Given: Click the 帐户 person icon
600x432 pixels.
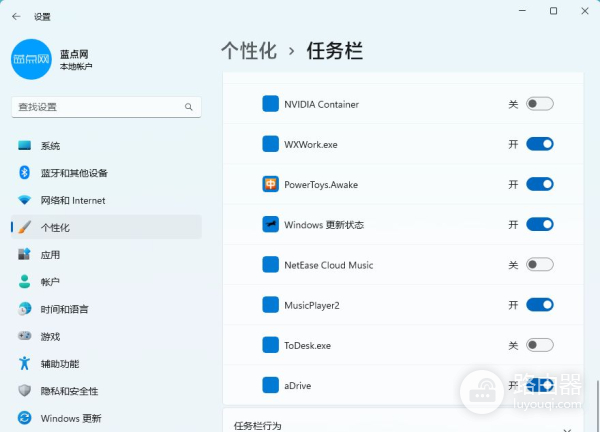Looking at the screenshot, I should coord(24,282).
